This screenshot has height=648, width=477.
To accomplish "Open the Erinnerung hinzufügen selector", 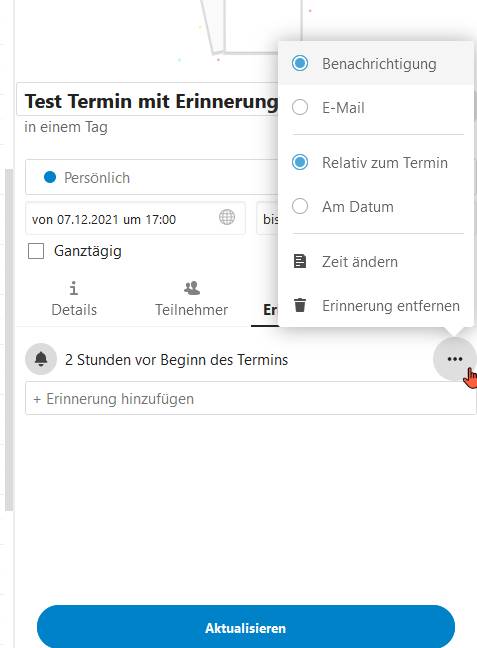I will pyautogui.click(x=250, y=398).
